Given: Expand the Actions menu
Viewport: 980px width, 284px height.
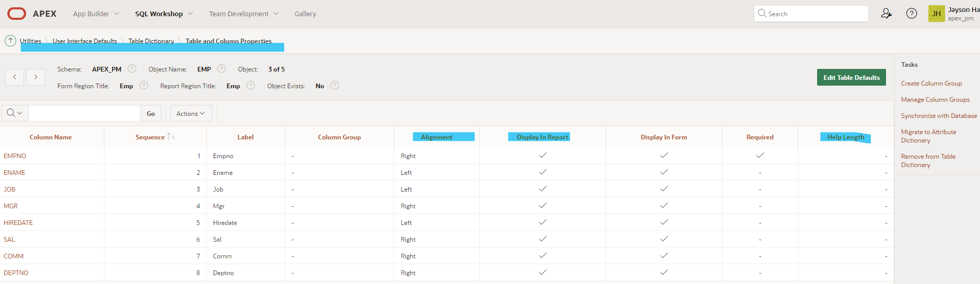Looking at the screenshot, I should click(191, 113).
